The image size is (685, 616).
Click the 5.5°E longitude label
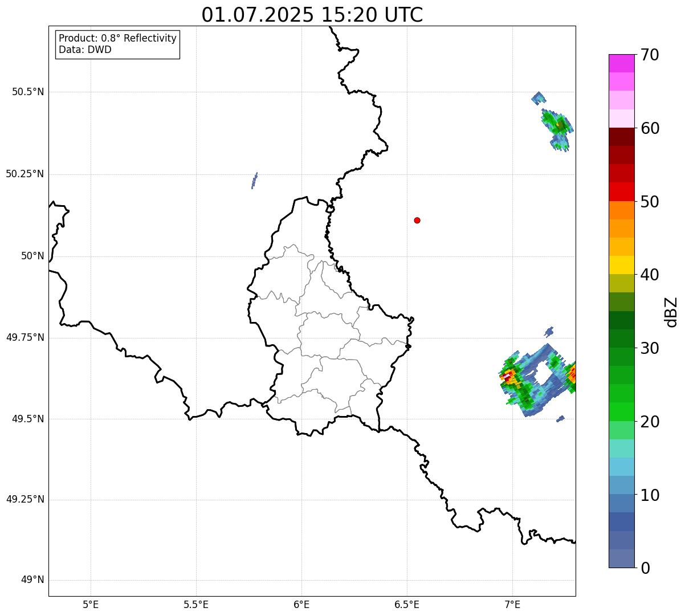click(196, 604)
